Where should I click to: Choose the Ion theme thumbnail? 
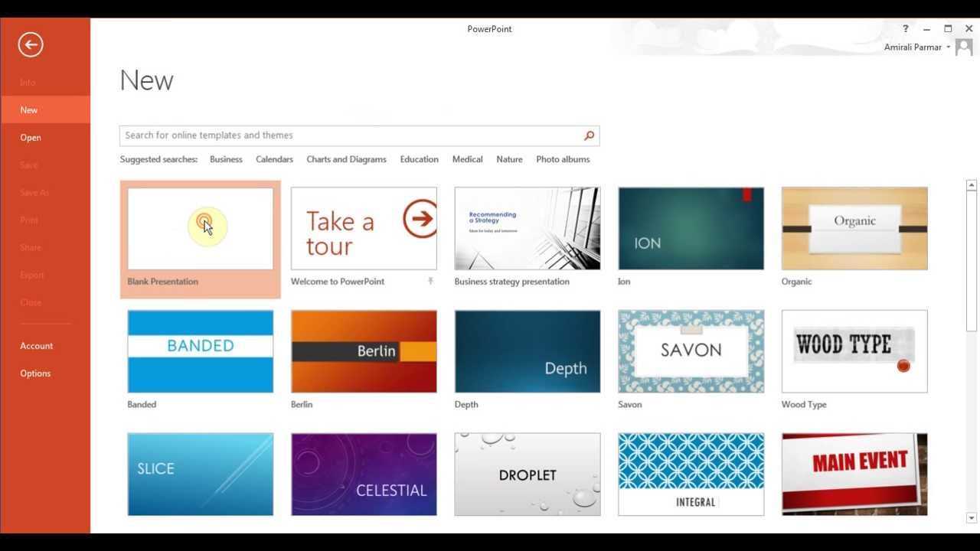click(691, 229)
